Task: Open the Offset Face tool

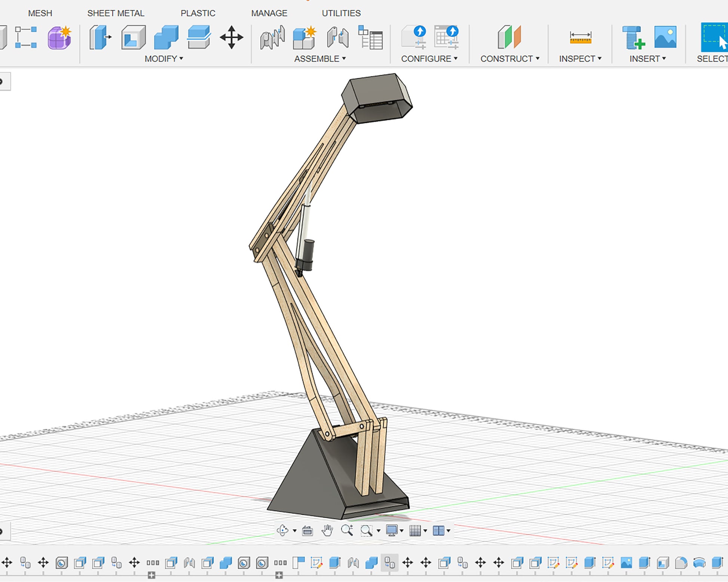Action: [x=199, y=37]
